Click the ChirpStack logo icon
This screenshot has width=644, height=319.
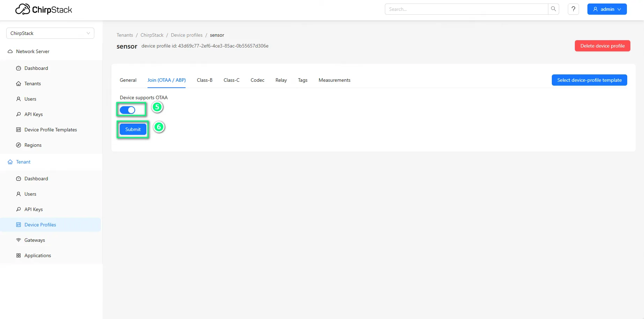tap(23, 9)
